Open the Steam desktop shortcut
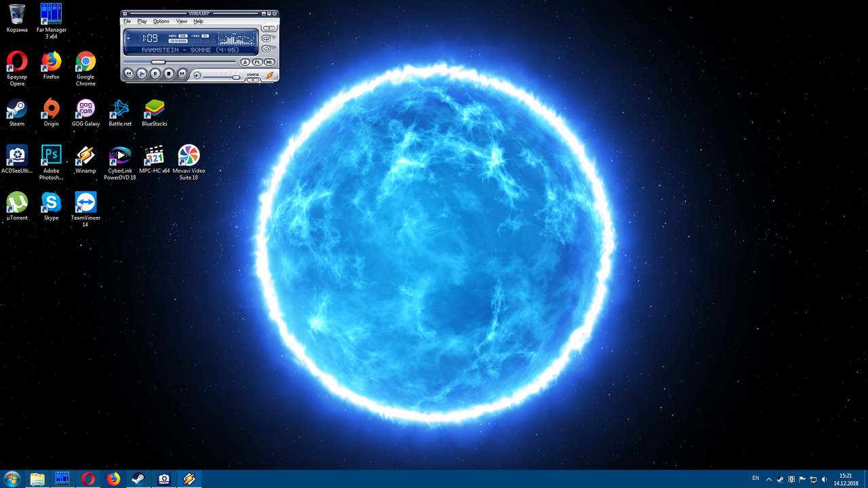Image resolution: width=868 pixels, height=488 pixels. pyautogui.click(x=17, y=113)
